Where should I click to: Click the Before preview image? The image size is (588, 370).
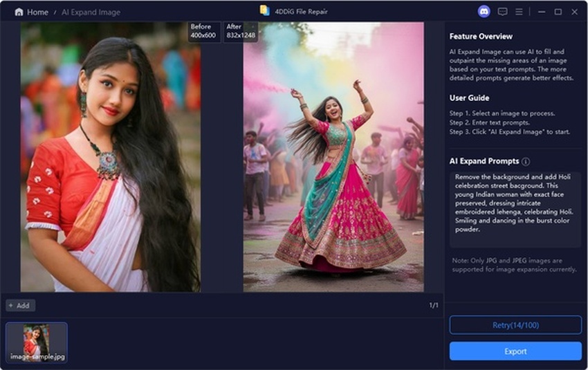tap(110, 157)
